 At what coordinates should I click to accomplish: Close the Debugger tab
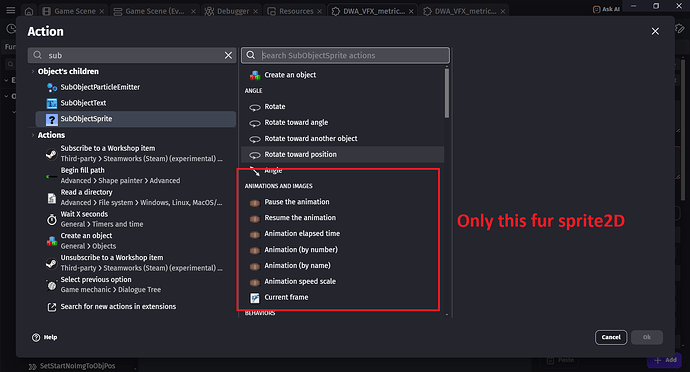(x=256, y=11)
